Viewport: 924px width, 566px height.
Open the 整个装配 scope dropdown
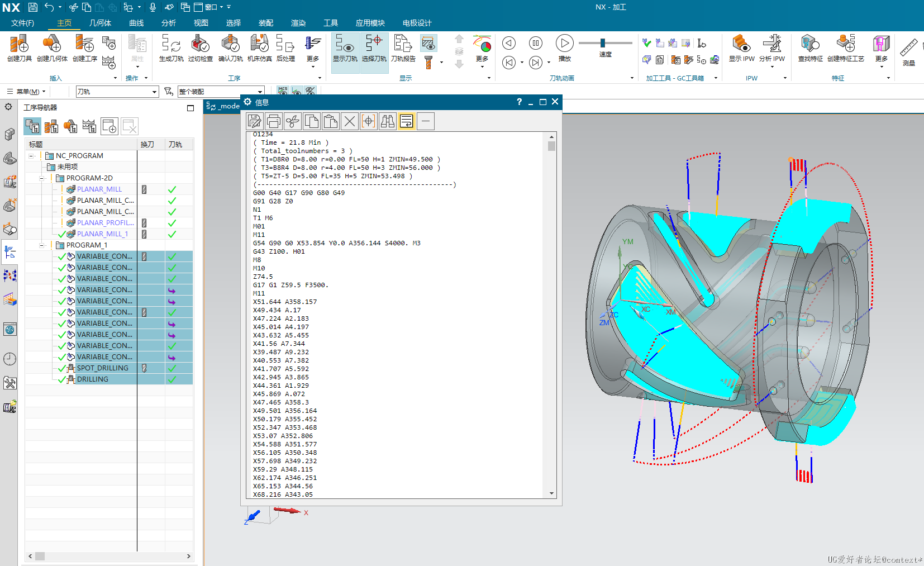pos(260,92)
